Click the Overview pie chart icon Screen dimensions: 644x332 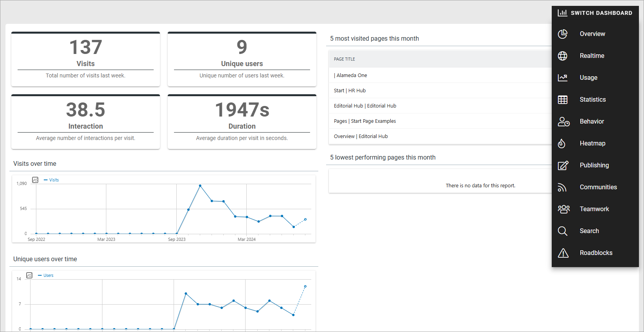pos(563,34)
